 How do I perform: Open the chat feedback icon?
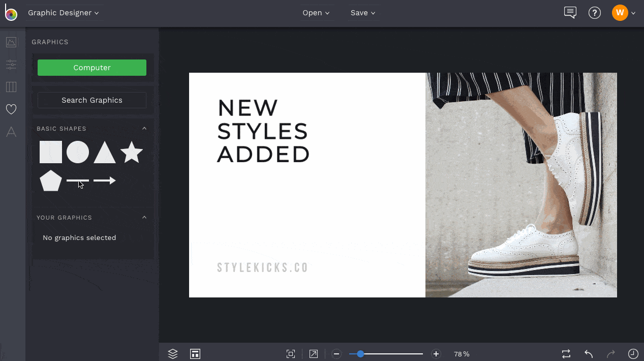570,13
